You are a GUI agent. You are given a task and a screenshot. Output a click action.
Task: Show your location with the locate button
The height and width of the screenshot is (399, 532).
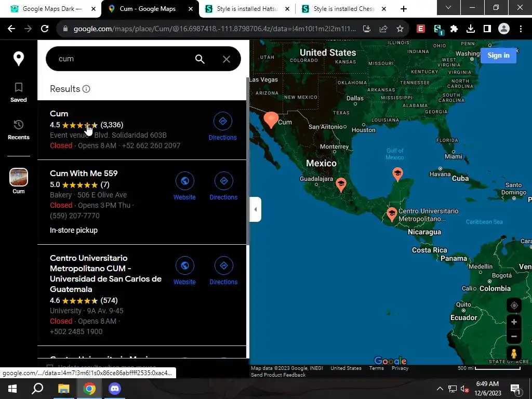[514, 305]
